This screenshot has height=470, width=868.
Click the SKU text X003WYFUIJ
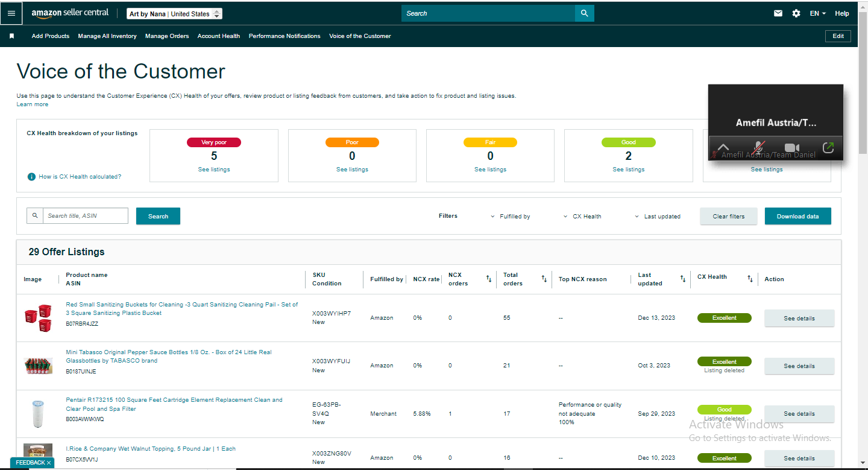tap(332, 361)
